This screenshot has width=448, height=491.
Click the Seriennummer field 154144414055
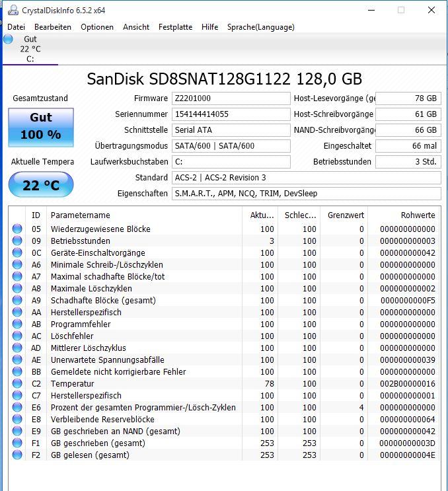(231, 114)
